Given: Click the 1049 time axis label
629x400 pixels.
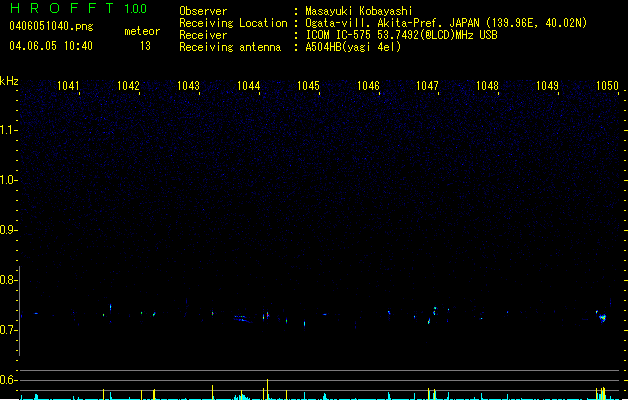Looking at the screenshot, I should click(x=547, y=86).
